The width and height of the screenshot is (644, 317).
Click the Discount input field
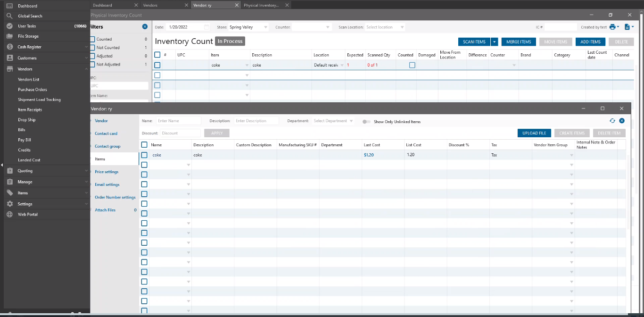click(x=180, y=133)
